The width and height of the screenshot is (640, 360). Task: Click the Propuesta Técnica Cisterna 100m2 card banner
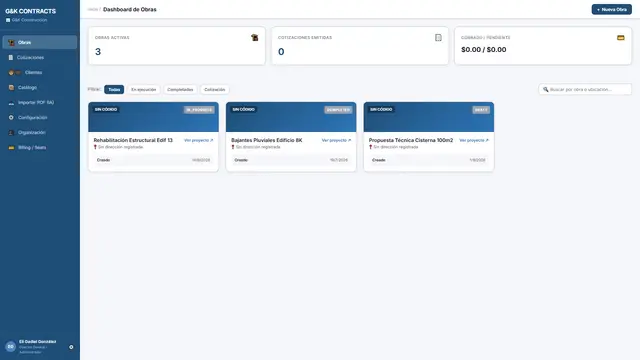pyautogui.click(x=429, y=117)
